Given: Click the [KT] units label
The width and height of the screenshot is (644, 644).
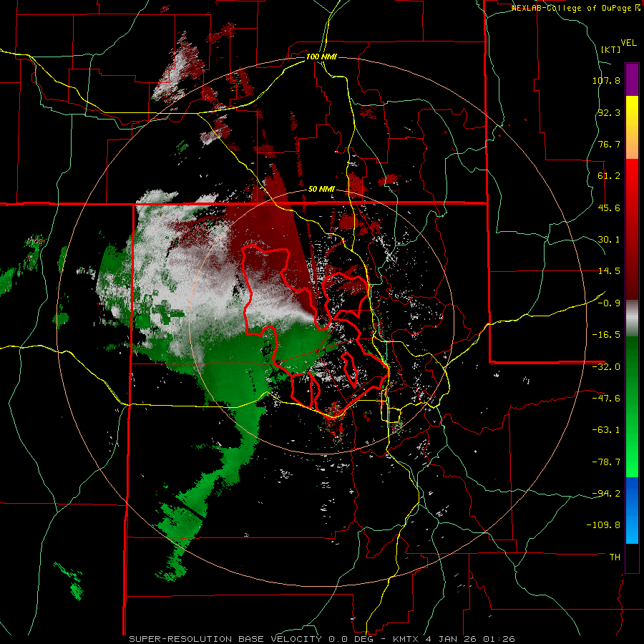Looking at the screenshot, I should coord(610,49).
